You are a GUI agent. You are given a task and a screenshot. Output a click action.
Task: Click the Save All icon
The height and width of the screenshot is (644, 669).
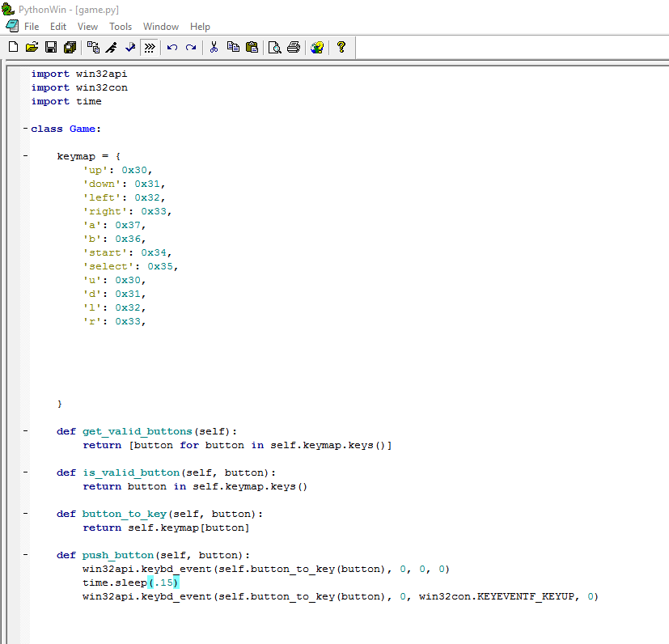70,47
